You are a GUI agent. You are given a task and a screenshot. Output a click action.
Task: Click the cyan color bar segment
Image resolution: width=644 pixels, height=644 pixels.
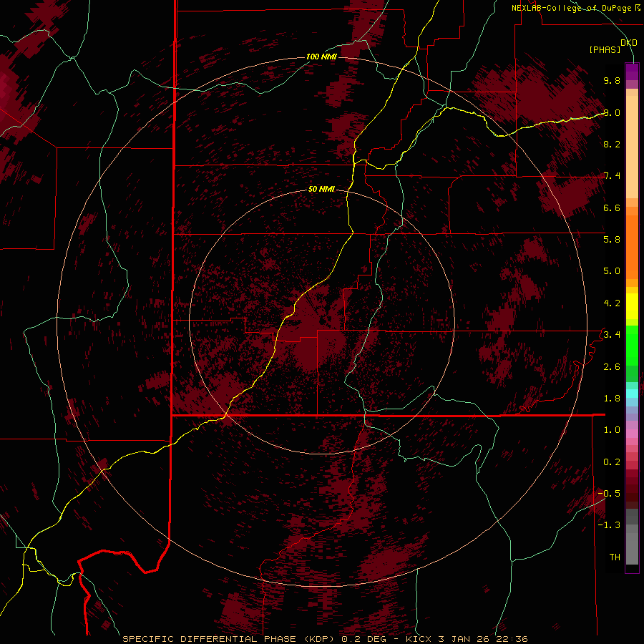(x=632, y=394)
